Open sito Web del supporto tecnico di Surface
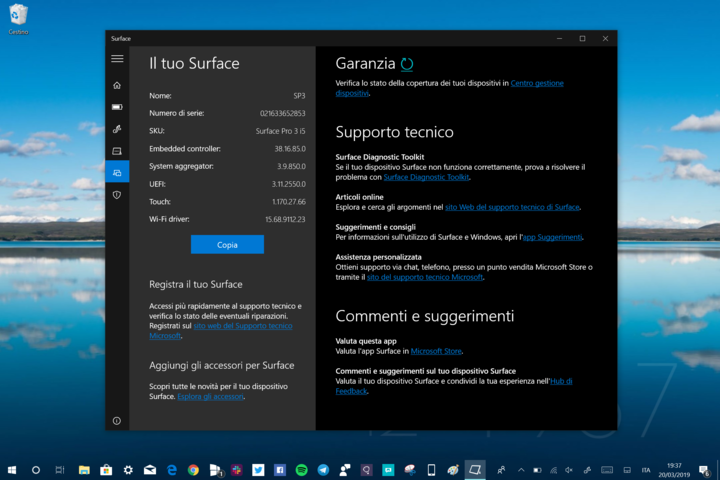The width and height of the screenshot is (720, 480). (512, 207)
